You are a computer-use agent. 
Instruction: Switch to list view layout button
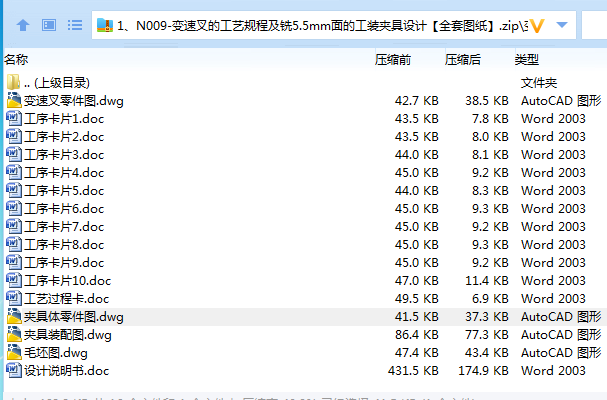[x=75, y=26]
